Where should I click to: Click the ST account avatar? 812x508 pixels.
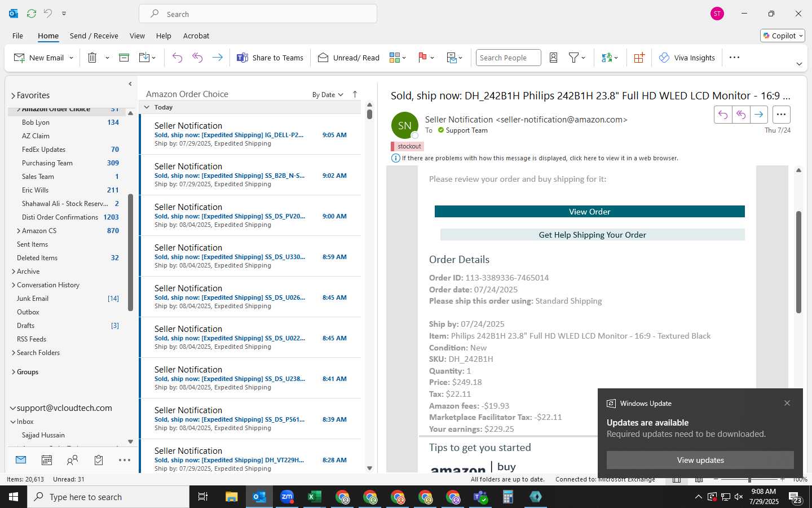point(717,14)
